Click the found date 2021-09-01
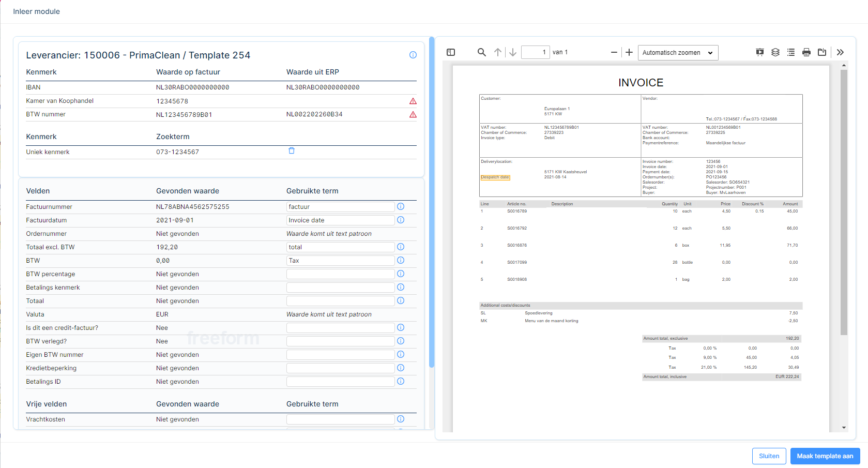Screen dimensions: 868x468 click(x=175, y=220)
